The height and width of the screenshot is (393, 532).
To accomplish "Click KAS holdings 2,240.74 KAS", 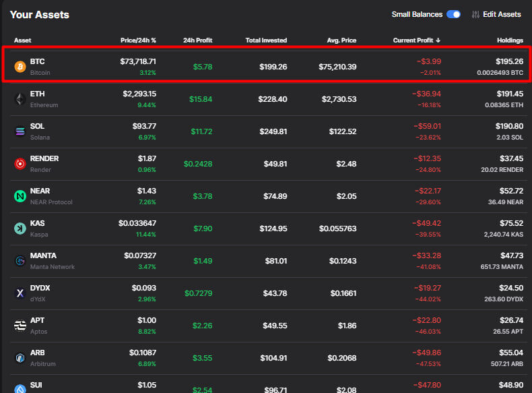I will (504, 235).
